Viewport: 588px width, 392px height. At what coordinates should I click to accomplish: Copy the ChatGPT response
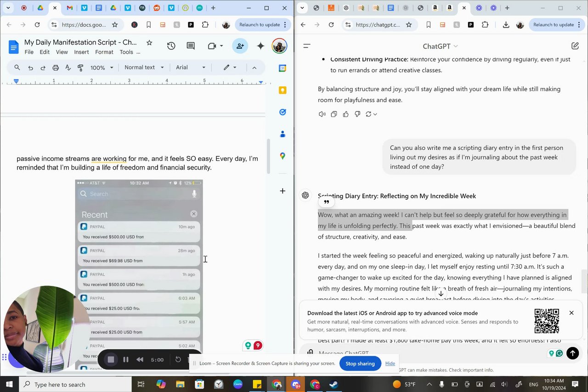(x=334, y=114)
